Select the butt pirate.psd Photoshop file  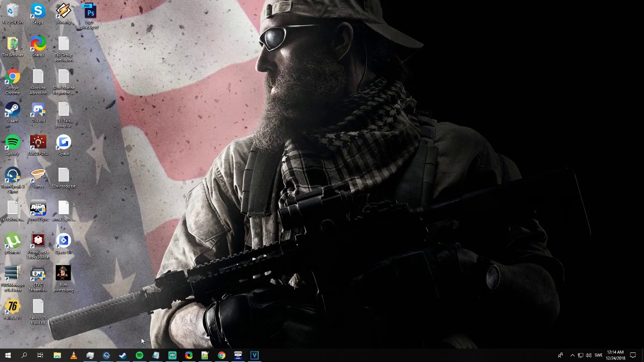[89, 16]
